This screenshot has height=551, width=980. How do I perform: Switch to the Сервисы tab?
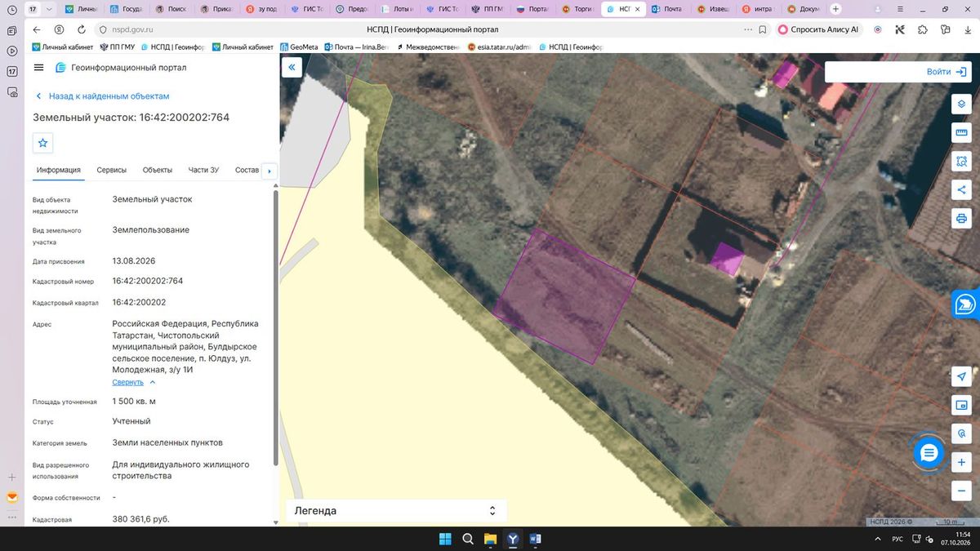coord(112,170)
